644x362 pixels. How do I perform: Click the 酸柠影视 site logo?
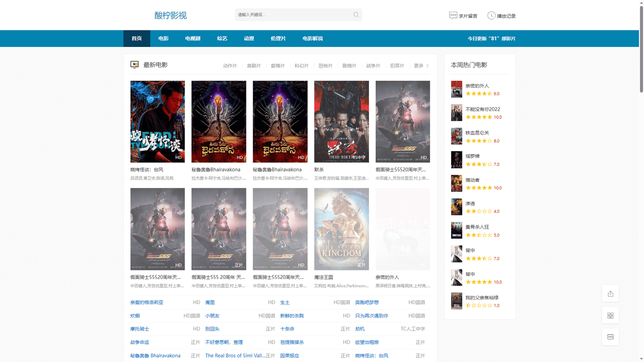[170, 16]
